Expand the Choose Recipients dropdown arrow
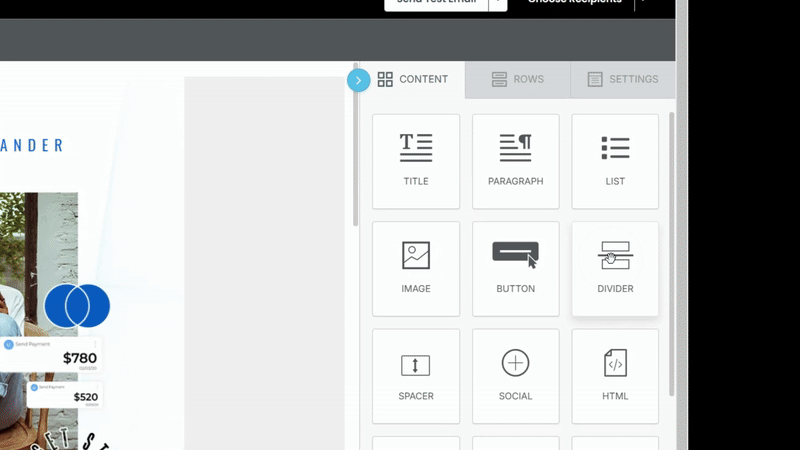 (641, 3)
